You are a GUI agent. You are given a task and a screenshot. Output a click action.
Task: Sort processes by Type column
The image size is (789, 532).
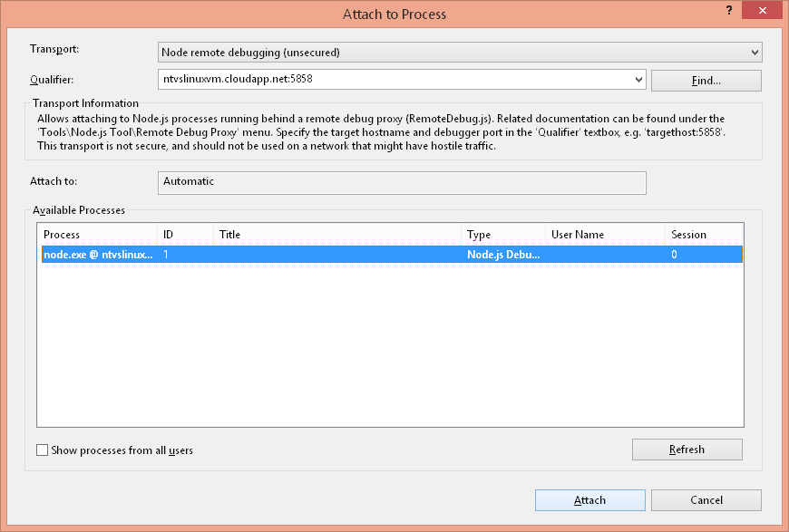pyautogui.click(x=502, y=235)
